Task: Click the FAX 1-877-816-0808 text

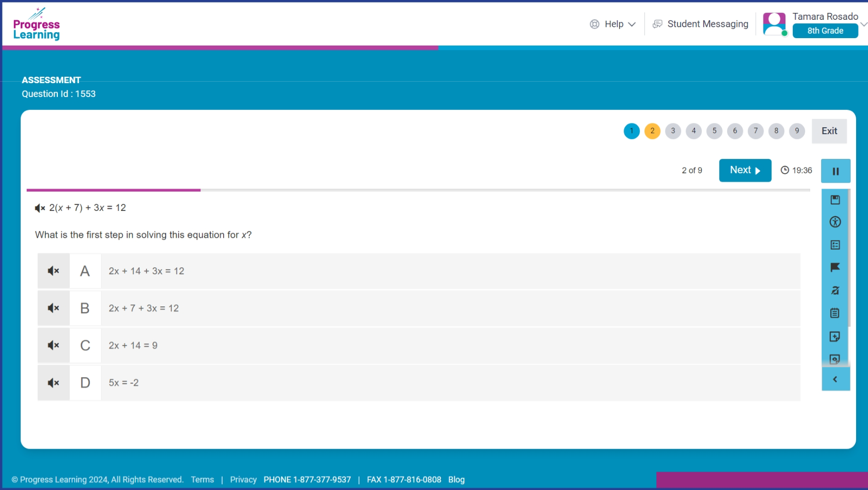Action: [x=404, y=480]
